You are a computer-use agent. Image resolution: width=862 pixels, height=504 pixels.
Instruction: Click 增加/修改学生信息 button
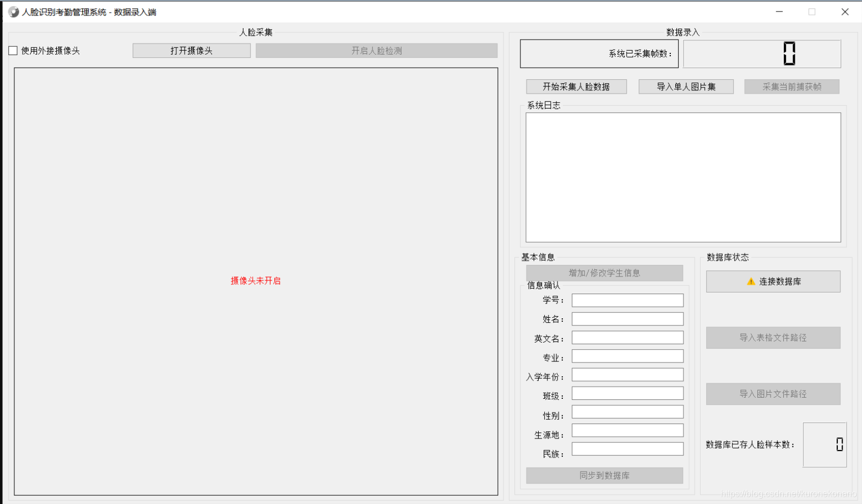[604, 273]
